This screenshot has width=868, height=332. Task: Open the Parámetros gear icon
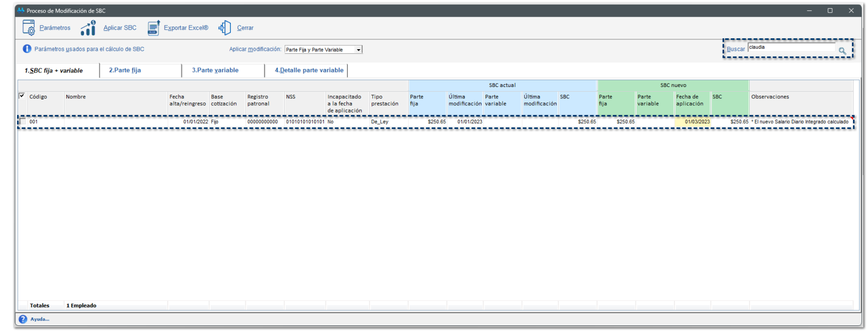pos(28,28)
